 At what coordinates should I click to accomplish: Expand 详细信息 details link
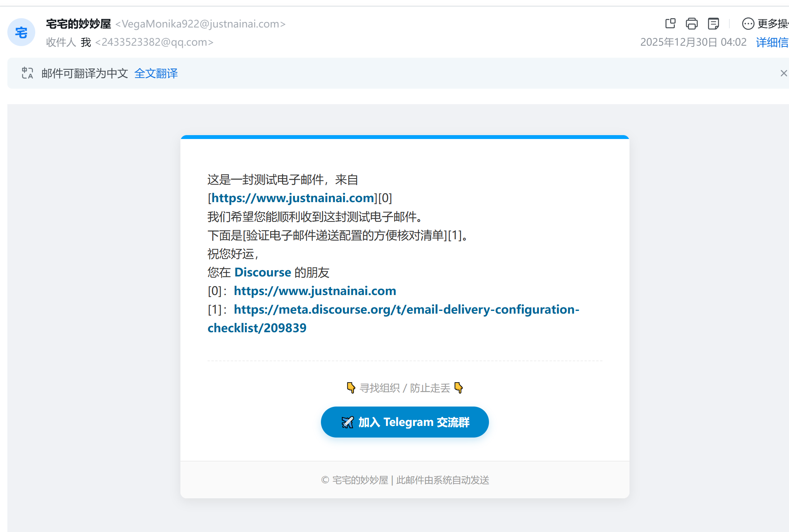tap(772, 42)
